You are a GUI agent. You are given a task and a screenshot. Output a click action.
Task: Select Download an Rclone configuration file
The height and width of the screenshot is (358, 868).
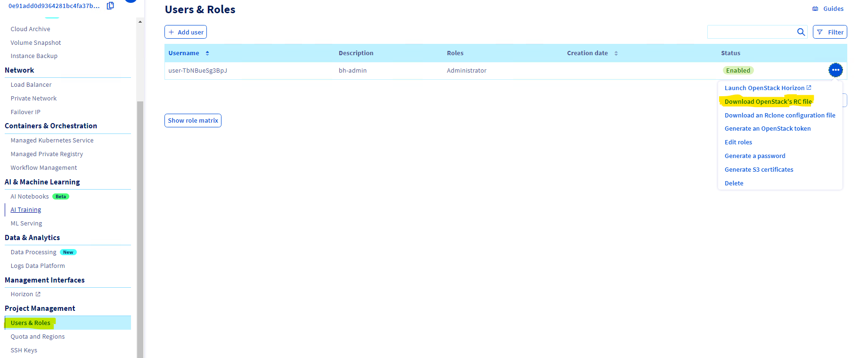coord(779,116)
